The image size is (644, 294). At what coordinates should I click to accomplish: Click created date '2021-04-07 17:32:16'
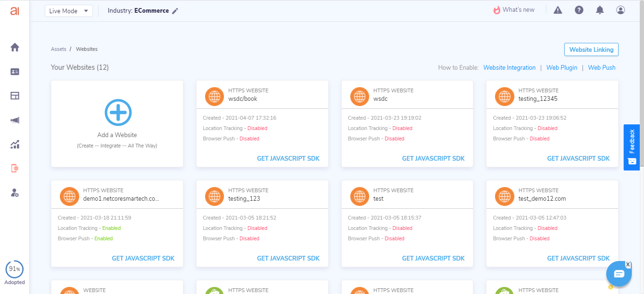tap(251, 118)
